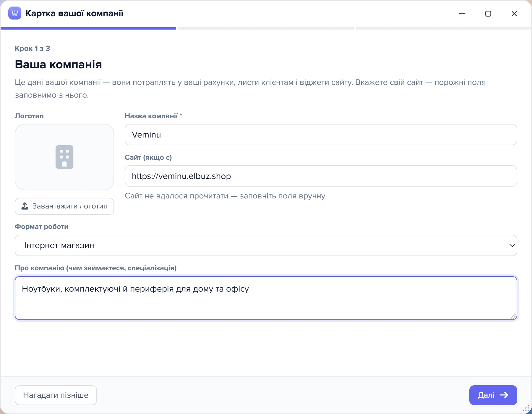
Task: Click the Ваша компанія heading
Action: tap(59, 64)
